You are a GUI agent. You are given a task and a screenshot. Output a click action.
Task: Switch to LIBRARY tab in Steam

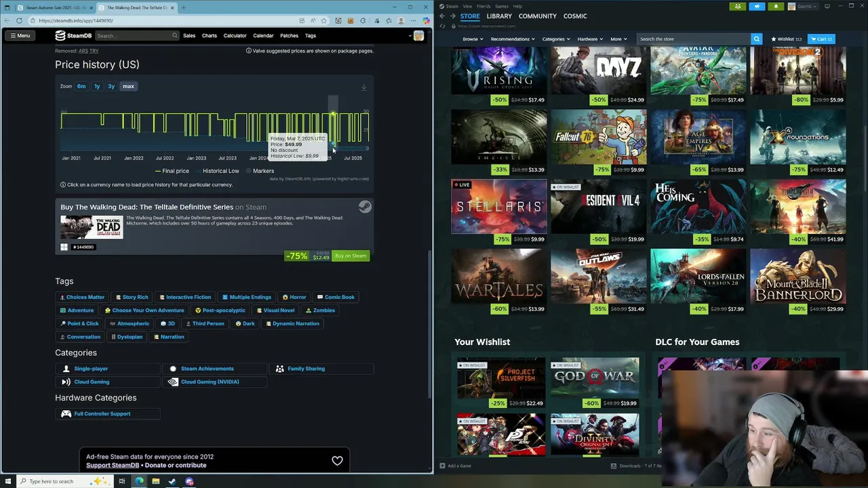[499, 16]
